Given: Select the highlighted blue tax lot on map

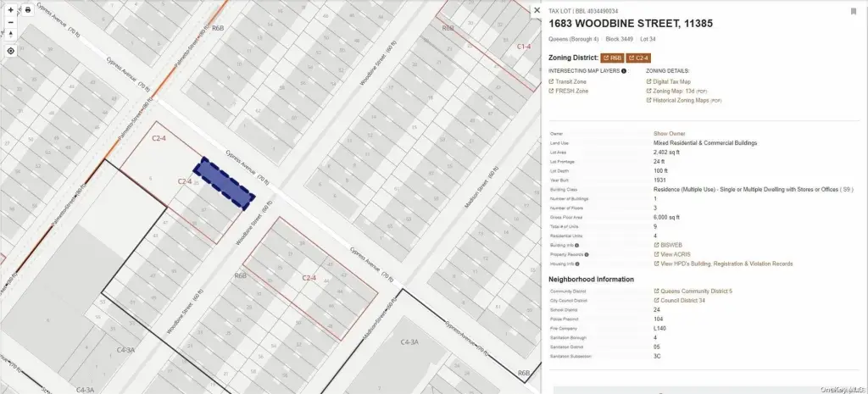Looking at the screenshot, I should click(225, 183).
